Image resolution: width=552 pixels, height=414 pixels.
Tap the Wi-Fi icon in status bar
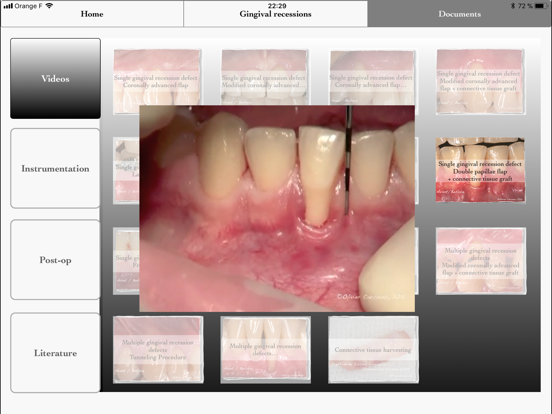coord(49,6)
